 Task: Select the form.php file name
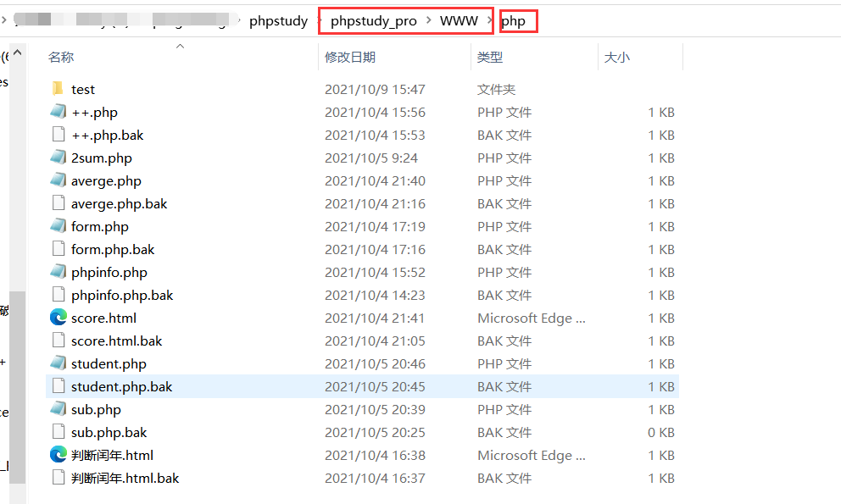click(x=100, y=226)
